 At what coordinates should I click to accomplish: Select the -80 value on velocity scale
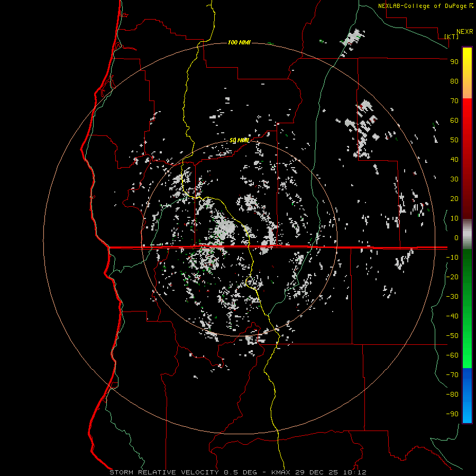point(452,395)
